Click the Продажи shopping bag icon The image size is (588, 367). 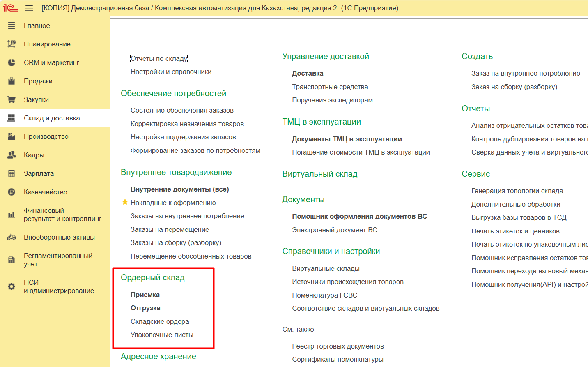pyautogui.click(x=11, y=81)
